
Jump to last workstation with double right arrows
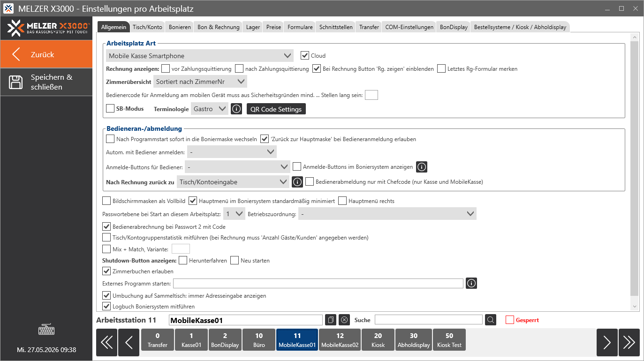629,343
